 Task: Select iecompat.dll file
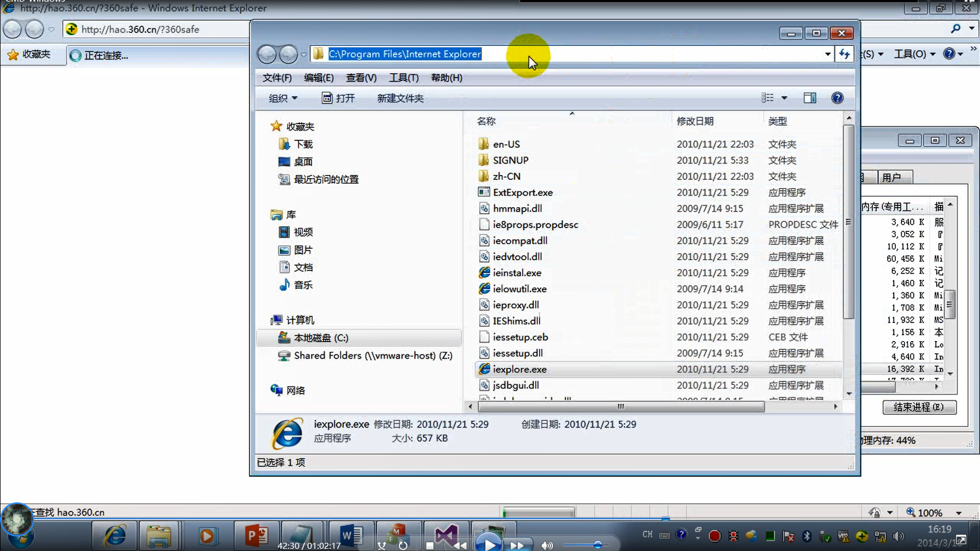520,241
